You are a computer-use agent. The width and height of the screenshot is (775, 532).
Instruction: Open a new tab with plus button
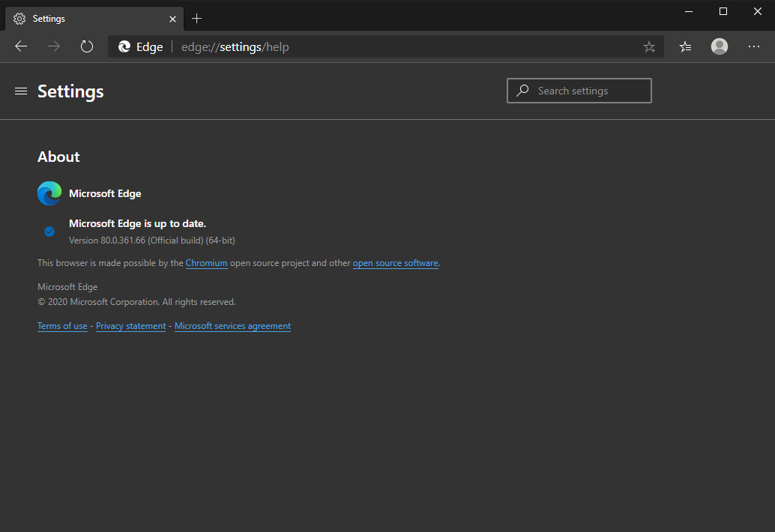pyautogui.click(x=196, y=19)
